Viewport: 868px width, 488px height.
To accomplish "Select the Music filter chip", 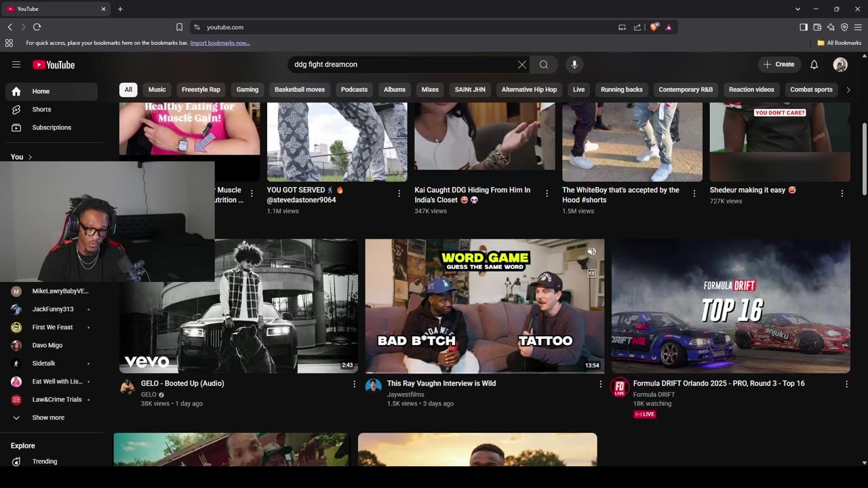I will [157, 89].
